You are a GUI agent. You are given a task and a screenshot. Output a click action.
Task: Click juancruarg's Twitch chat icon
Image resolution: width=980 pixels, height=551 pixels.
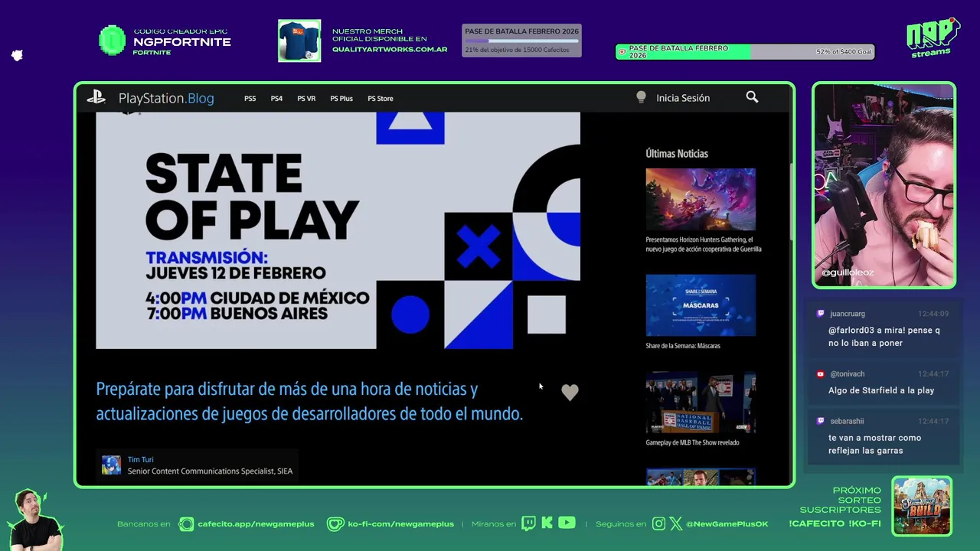click(821, 314)
